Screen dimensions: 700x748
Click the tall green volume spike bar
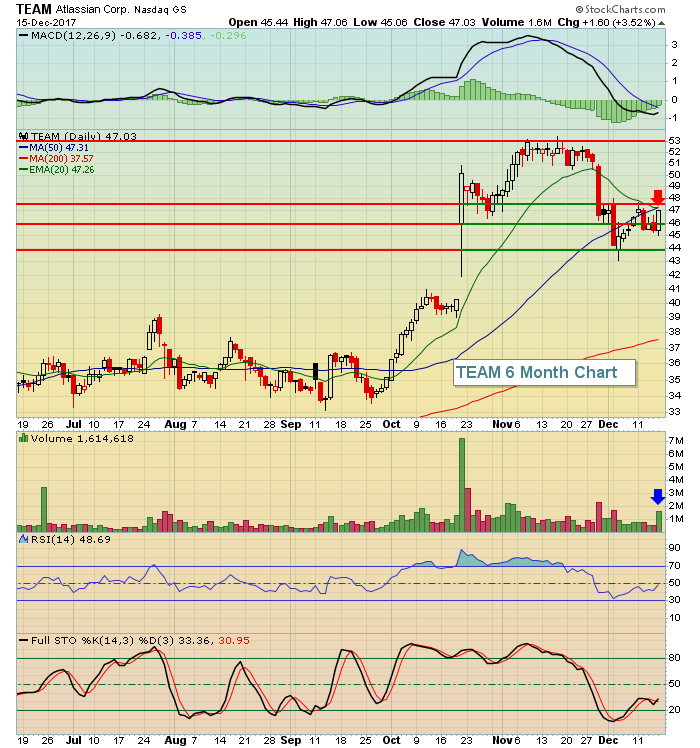(461, 485)
